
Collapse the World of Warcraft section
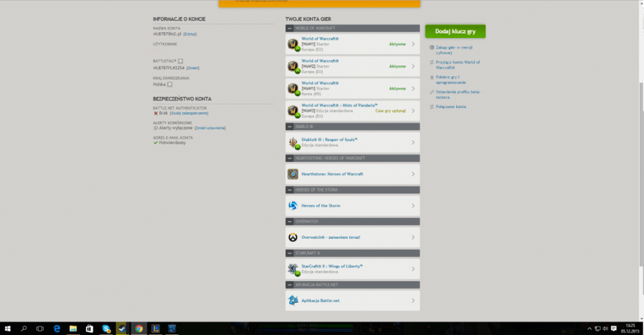pyautogui.click(x=290, y=28)
